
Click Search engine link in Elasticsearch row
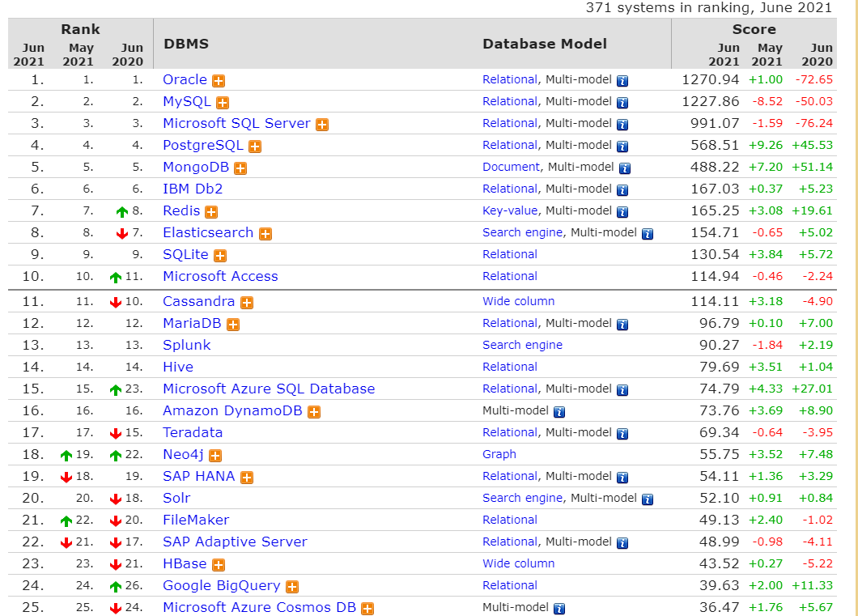523,232
